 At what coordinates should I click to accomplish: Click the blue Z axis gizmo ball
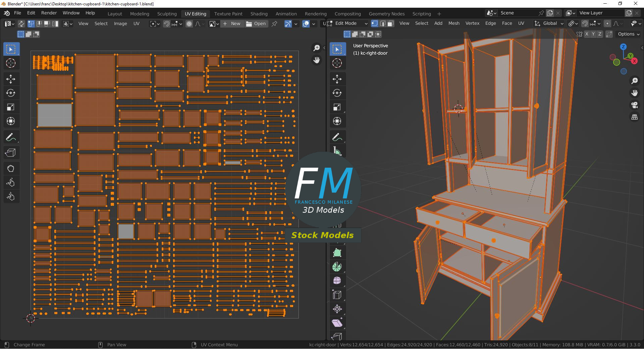623,47
